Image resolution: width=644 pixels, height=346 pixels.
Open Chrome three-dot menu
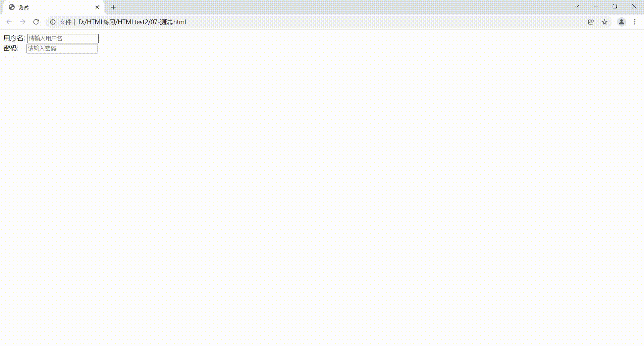(x=635, y=22)
